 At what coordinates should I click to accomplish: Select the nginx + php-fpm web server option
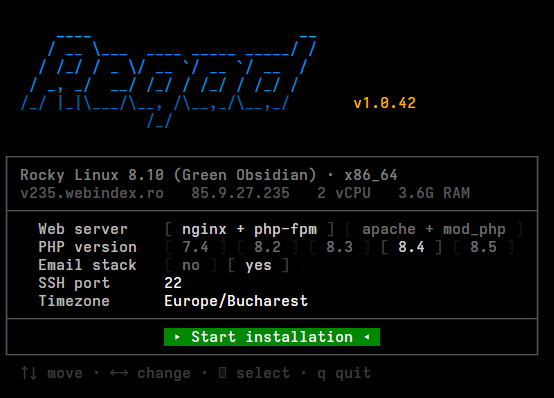tap(249, 230)
